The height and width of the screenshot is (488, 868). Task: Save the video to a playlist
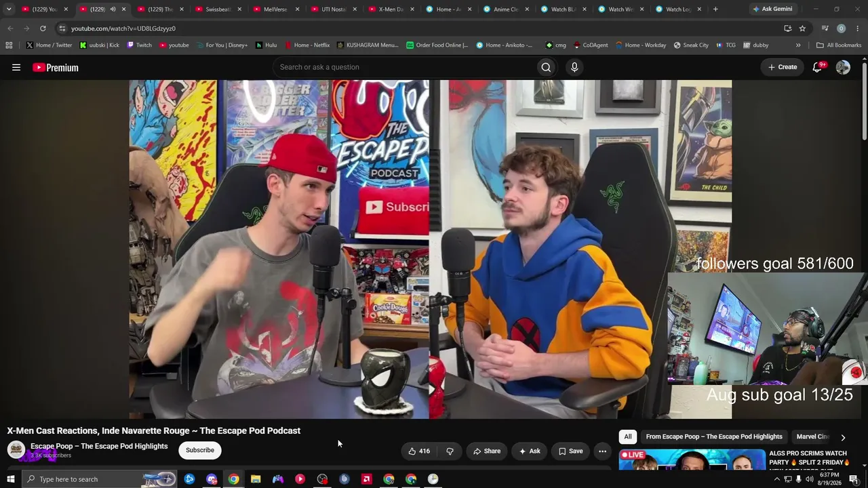coord(570,451)
